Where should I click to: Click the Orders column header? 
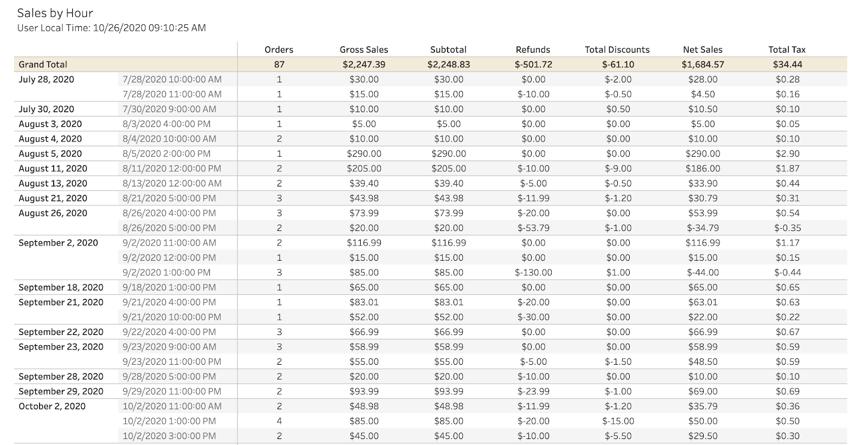point(279,49)
